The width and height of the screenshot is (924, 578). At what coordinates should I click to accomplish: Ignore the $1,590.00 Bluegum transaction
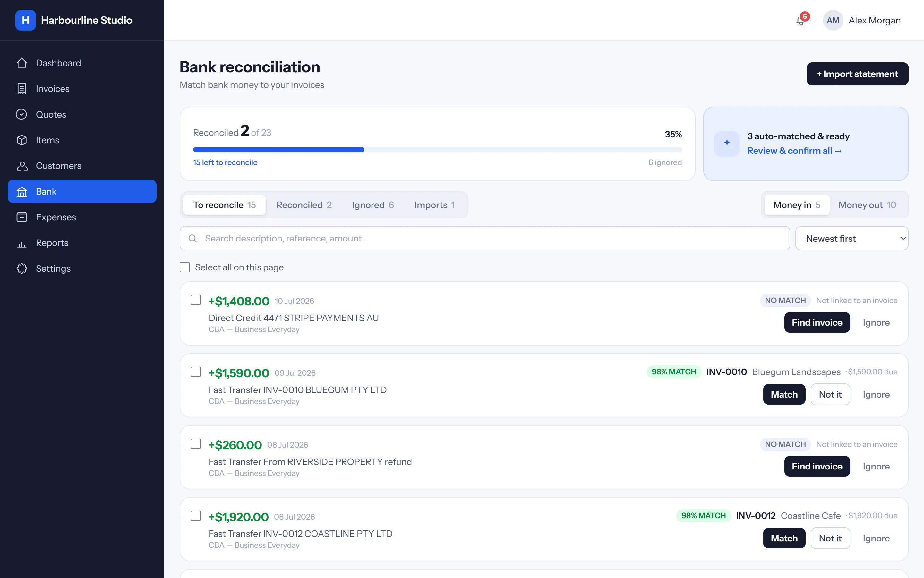tap(876, 394)
